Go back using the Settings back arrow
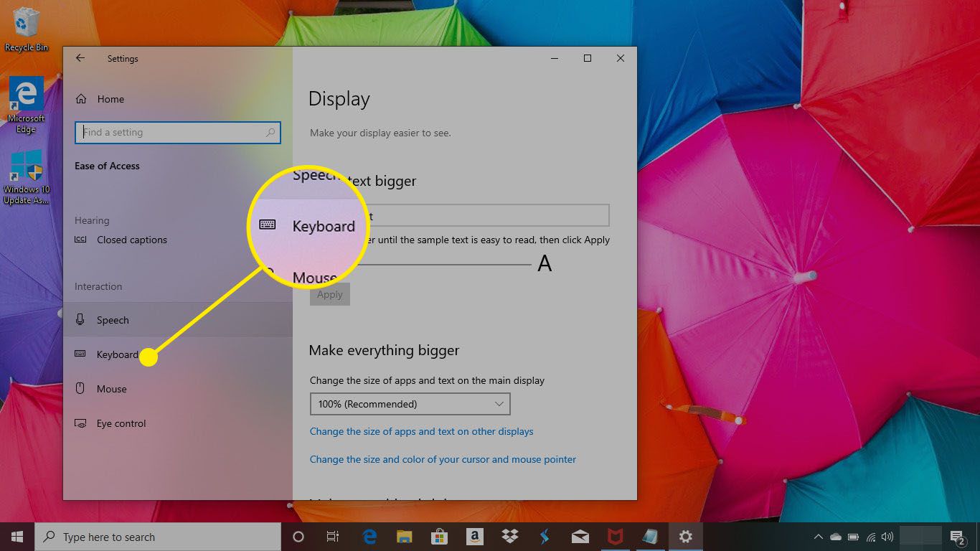 point(80,59)
